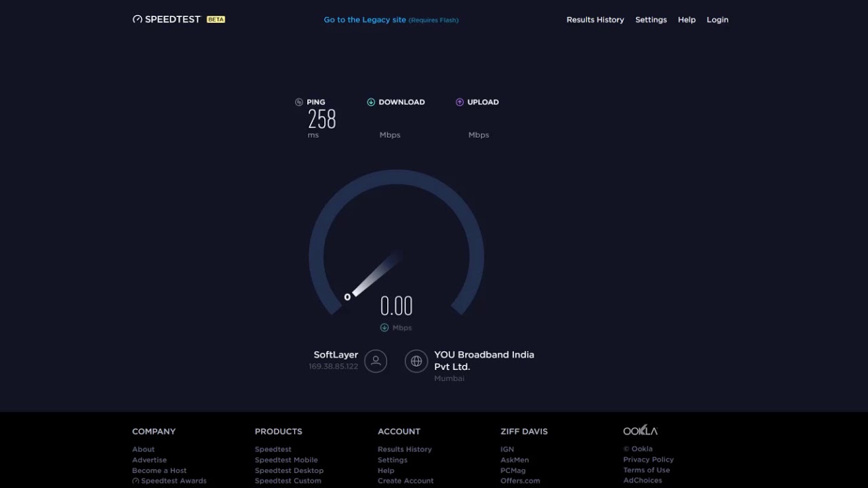Click the ACCOUNT footer heading
This screenshot has height=488, width=868.
coord(399,431)
